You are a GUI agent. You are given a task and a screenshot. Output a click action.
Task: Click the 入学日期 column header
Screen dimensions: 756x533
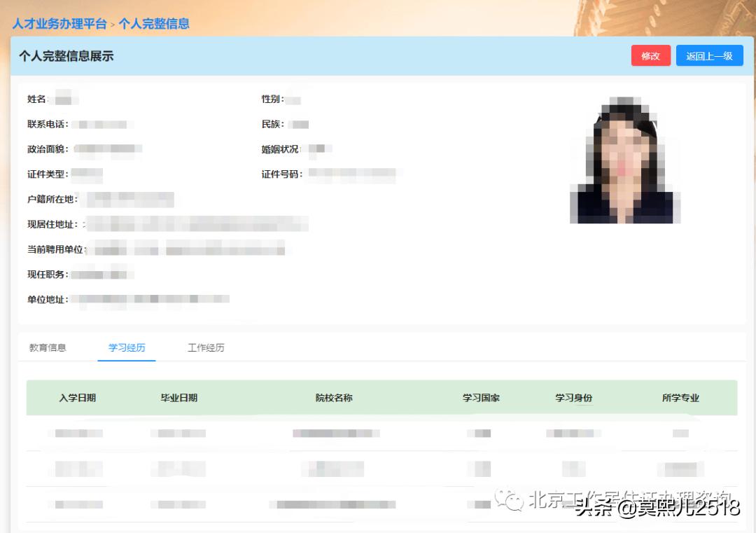[78, 398]
